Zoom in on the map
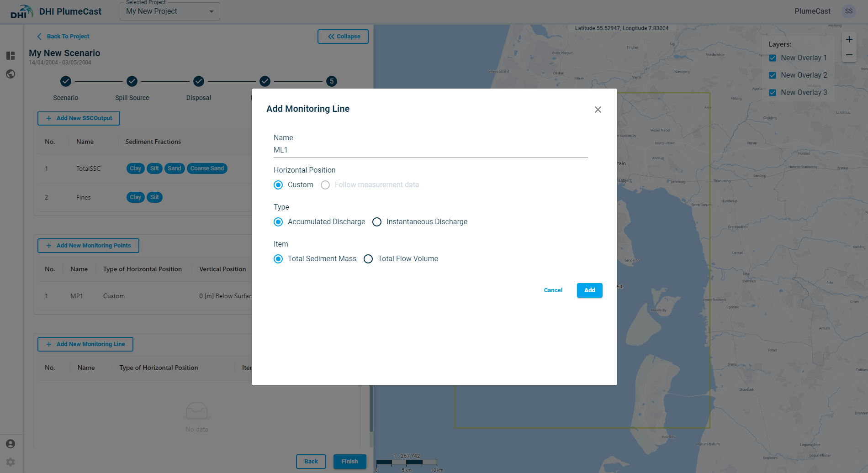 849,39
